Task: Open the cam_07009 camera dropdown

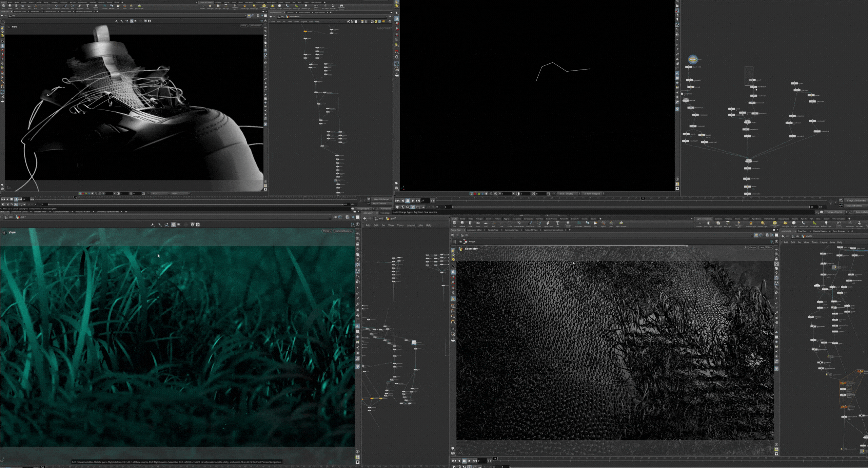Action: tap(765, 247)
